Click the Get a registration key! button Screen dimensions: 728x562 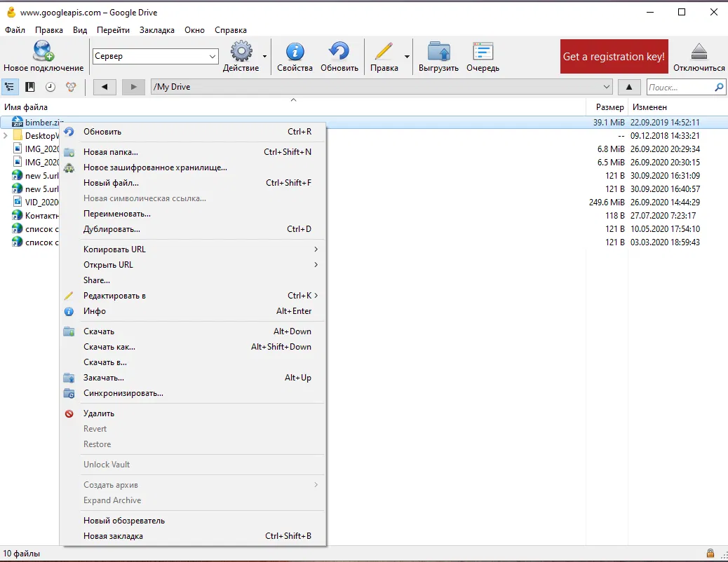click(614, 57)
